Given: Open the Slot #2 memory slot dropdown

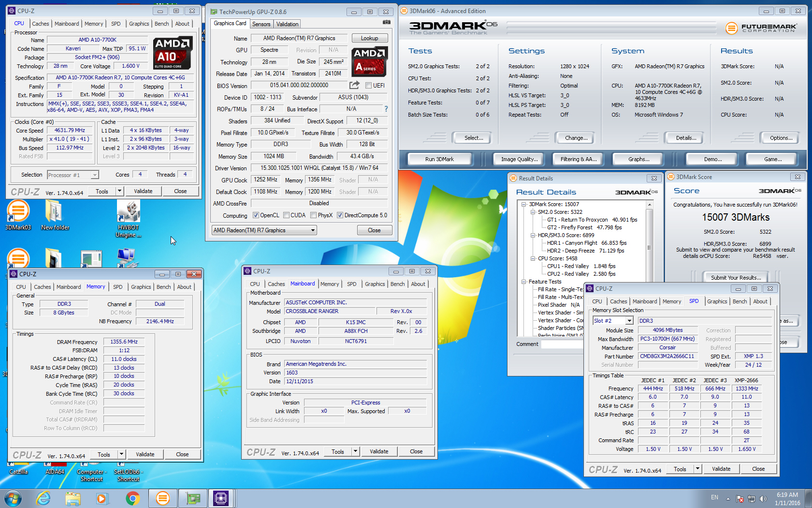Looking at the screenshot, I should (x=613, y=321).
